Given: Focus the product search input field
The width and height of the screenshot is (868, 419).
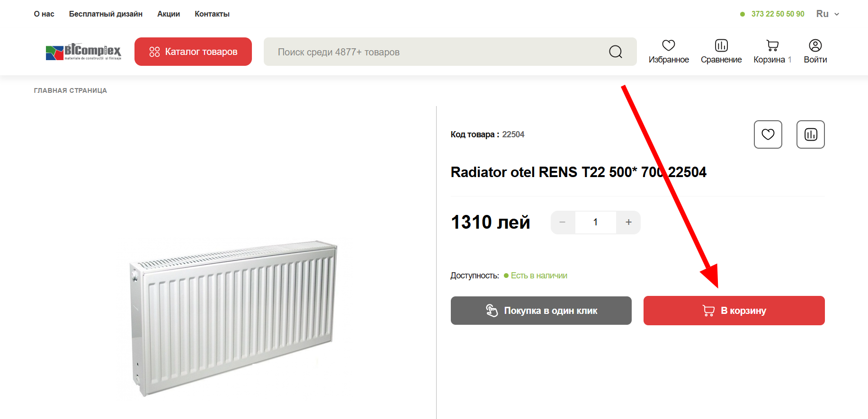Looking at the screenshot, I should tap(436, 52).
